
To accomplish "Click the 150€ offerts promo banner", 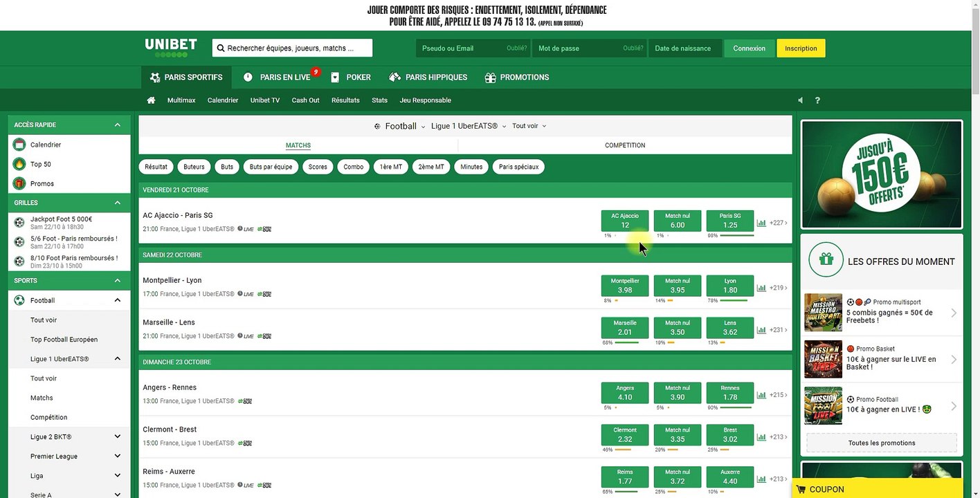I will click(882, 174).
